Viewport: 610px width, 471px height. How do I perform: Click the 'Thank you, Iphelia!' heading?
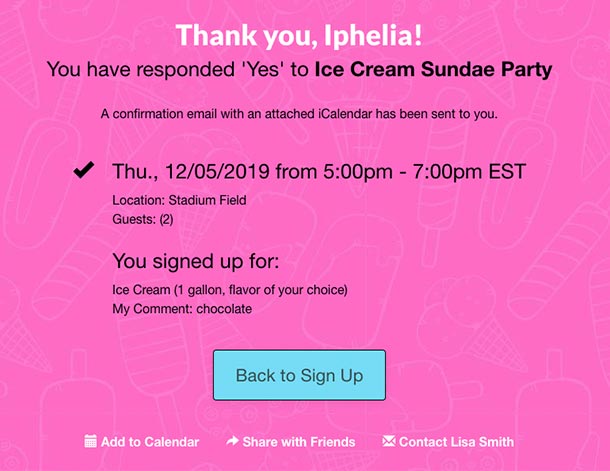tap(299, 36)
